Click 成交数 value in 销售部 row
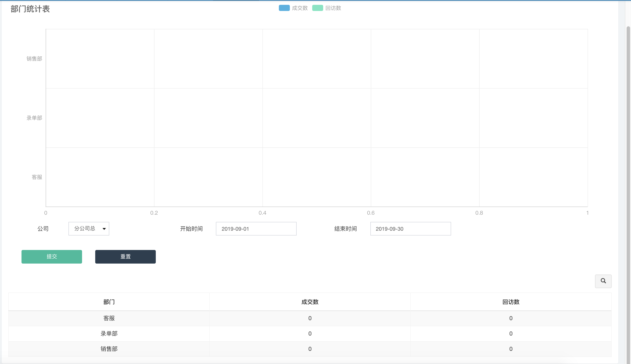 click(x=310, y=349)
